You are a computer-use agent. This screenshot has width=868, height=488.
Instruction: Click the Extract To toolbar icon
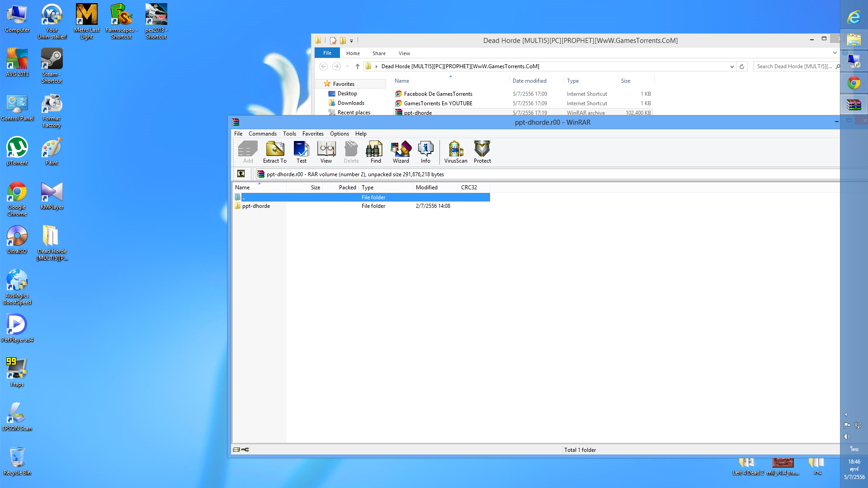(275, 151)
